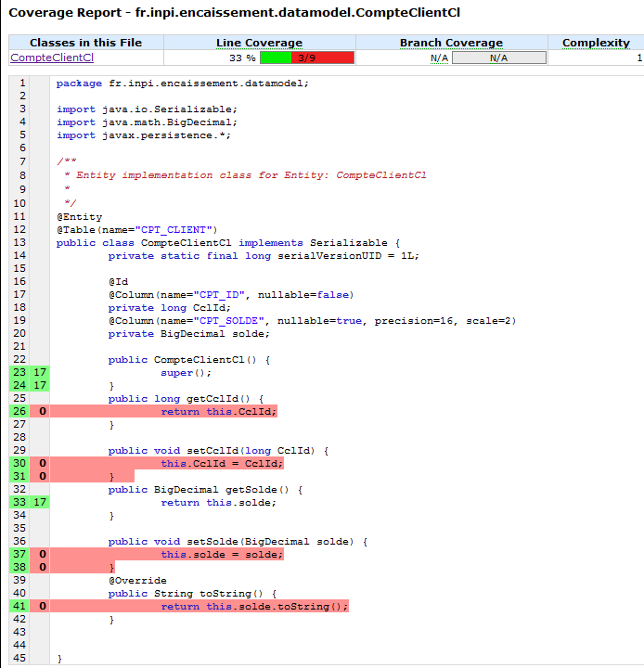Click the private long CclId field
The height and width of the screenshot is (668, 644).
[169, 308]
